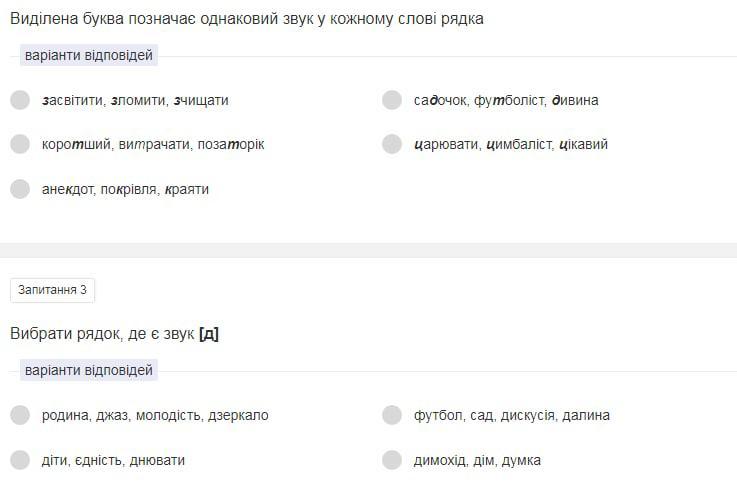Click question text 'Вибрати рядок, де є звук [д]'
Viewport: 737px width, 504px height.
[114, 334]
